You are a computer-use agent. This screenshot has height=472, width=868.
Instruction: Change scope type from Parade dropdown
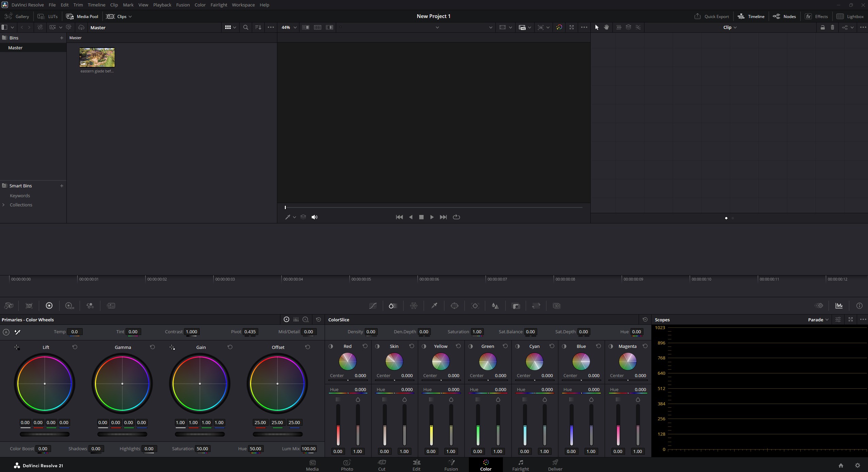coord(818,320)
